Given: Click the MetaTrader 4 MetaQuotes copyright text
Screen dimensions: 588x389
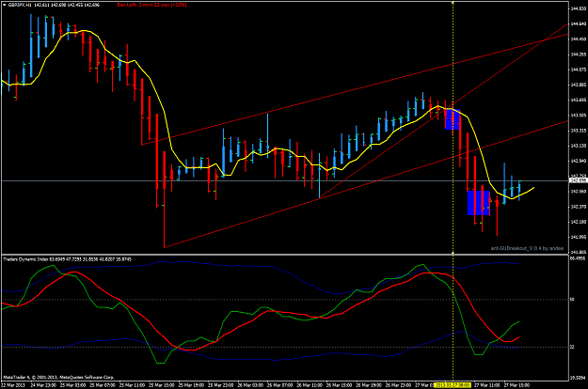Looking at the screenshot, I should 58,377.
